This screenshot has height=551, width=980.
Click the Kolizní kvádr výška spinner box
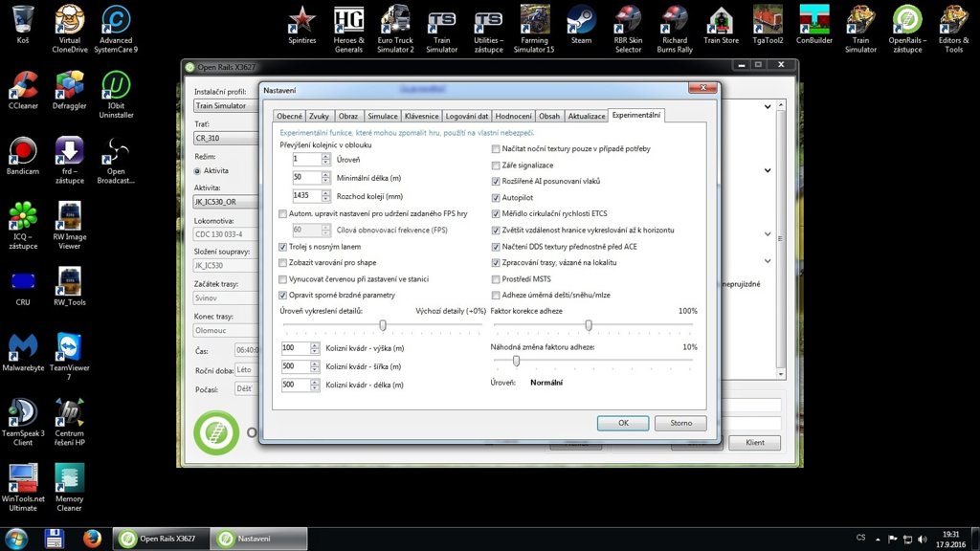pyautogui.click(x=296, y=348)
